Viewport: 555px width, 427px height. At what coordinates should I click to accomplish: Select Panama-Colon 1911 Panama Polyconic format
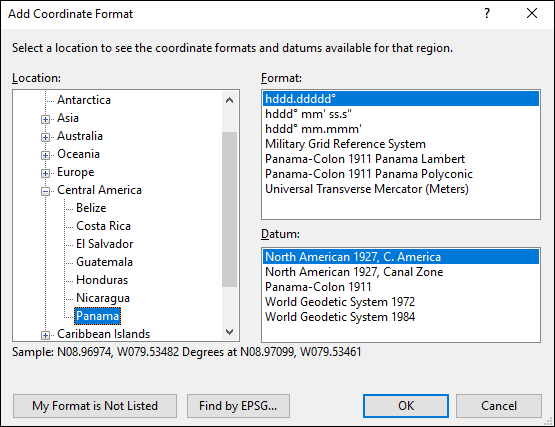[x=401, y=174]
